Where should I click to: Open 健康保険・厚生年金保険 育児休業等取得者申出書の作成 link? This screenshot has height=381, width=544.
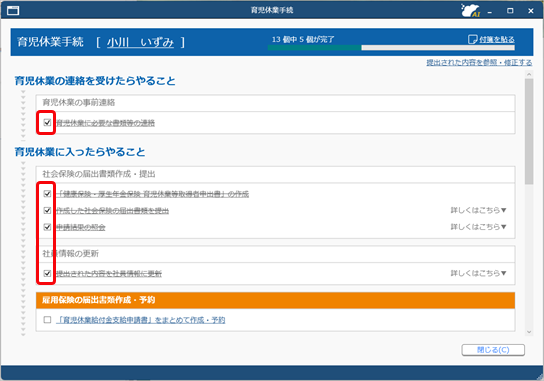coord(153,194)
